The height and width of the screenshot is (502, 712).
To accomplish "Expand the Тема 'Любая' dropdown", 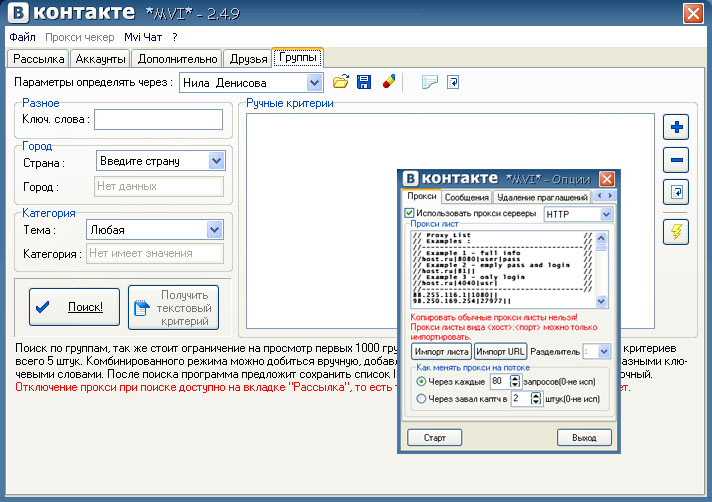I will (214, 230).
